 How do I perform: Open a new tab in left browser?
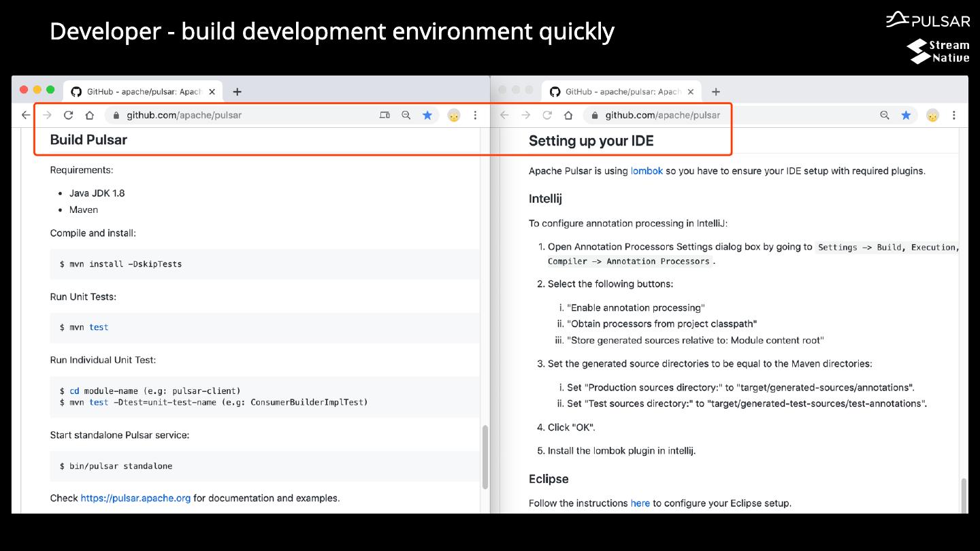(237, 92)
